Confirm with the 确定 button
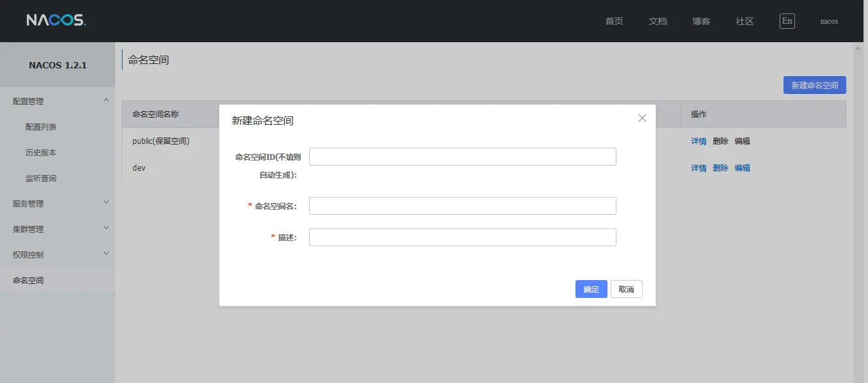The height and width of the screenshot is (383, 868). (x=591, y=289)
